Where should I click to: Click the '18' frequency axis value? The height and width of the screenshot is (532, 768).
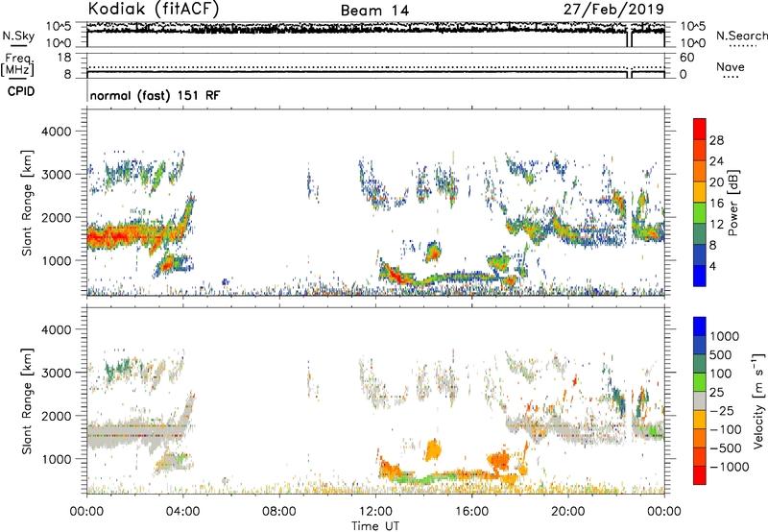click(x=64, y=58)
